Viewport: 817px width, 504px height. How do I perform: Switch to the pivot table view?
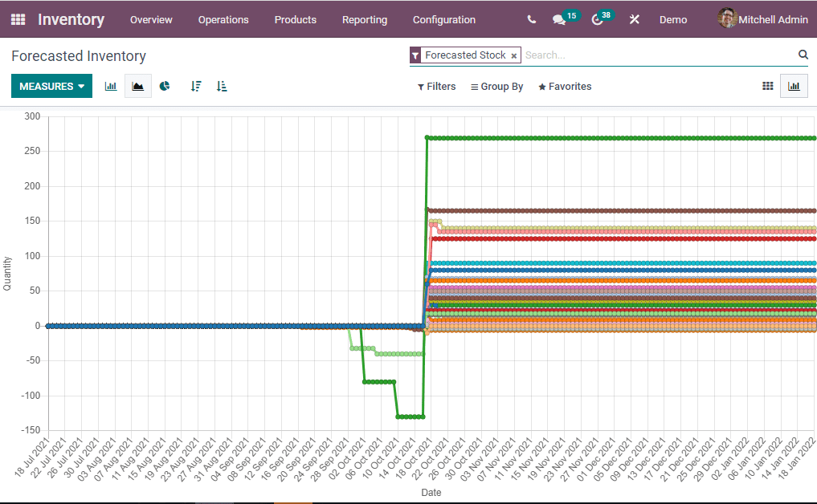(767, 86)
